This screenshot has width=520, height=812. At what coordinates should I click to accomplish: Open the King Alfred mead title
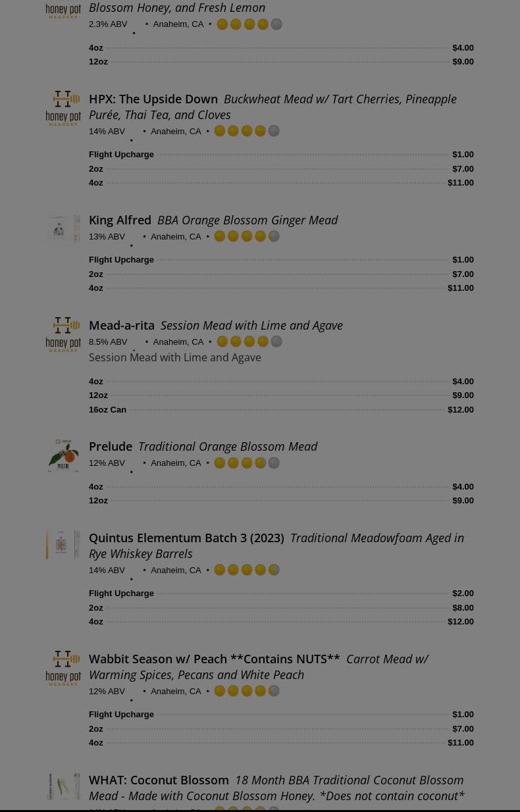[x=120, y=220]
